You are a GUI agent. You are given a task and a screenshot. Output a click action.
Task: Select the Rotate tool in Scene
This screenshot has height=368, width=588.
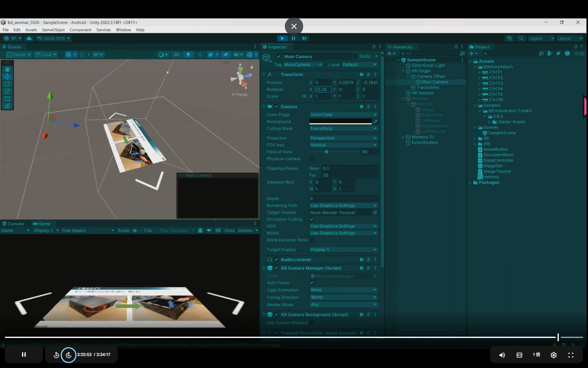7,84
